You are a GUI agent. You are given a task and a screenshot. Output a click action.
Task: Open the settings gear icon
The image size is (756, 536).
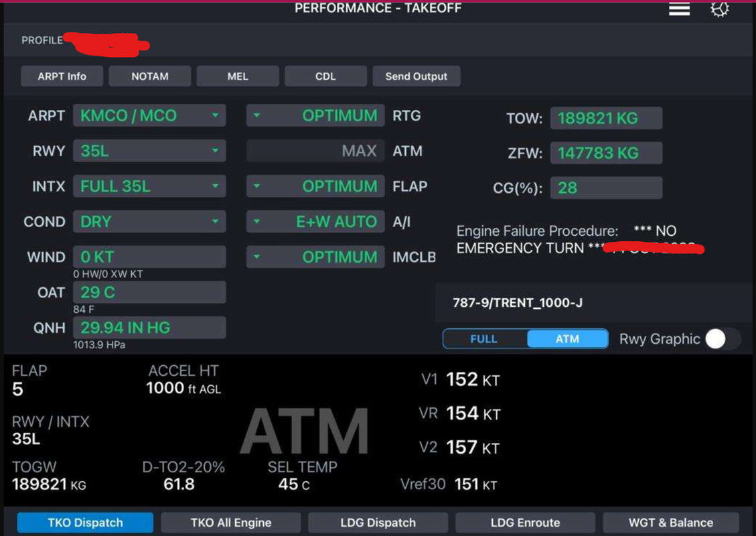point(719,9)
